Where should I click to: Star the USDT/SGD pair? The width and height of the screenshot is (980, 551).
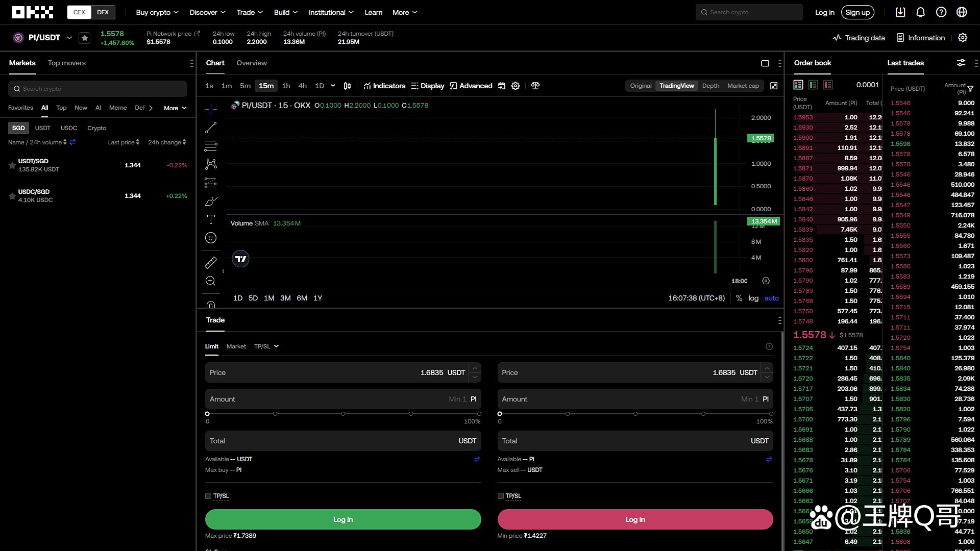[x=12, y=165]
